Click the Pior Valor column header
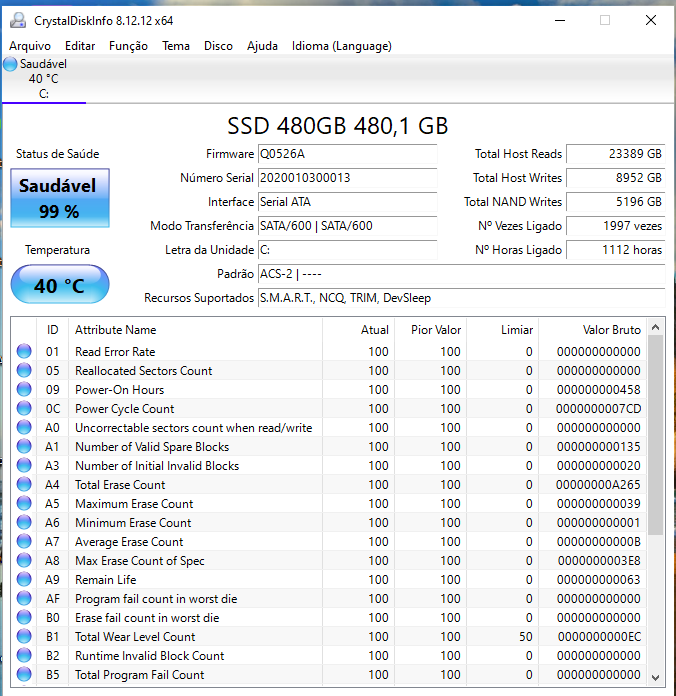Screen dimensions: 676x696 431,330
